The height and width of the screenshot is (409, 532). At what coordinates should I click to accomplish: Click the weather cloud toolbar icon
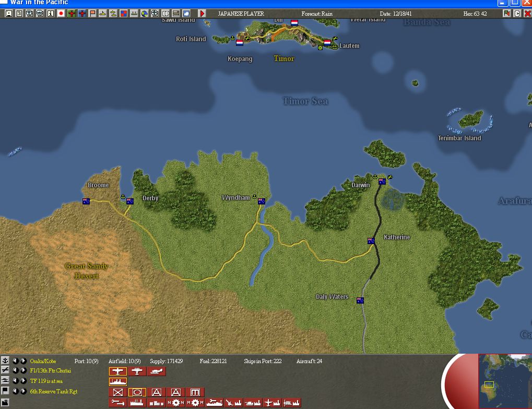coord(186,14)
